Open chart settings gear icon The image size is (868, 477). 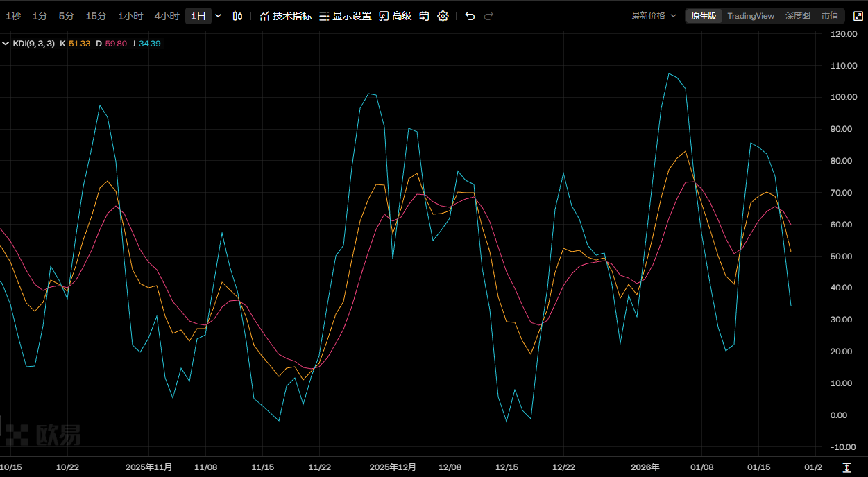443,16
